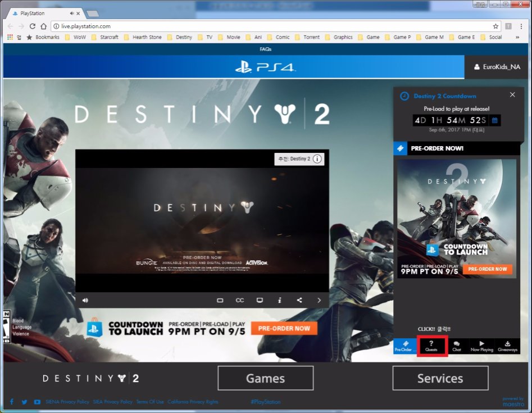Click the Destiny 2 footer logo
Screen dimensions: 532x413
90,378
